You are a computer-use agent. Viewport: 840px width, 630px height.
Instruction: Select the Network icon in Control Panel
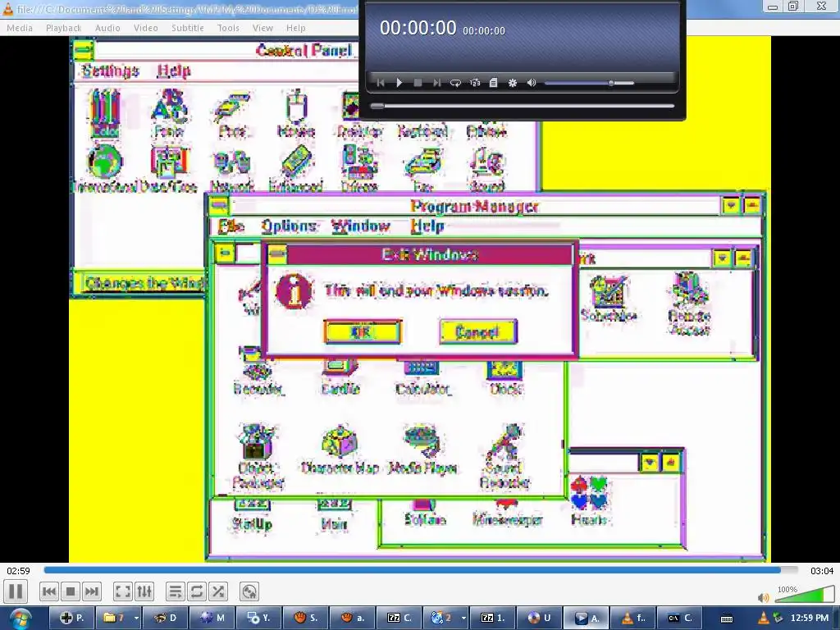[x=231, y=169]
